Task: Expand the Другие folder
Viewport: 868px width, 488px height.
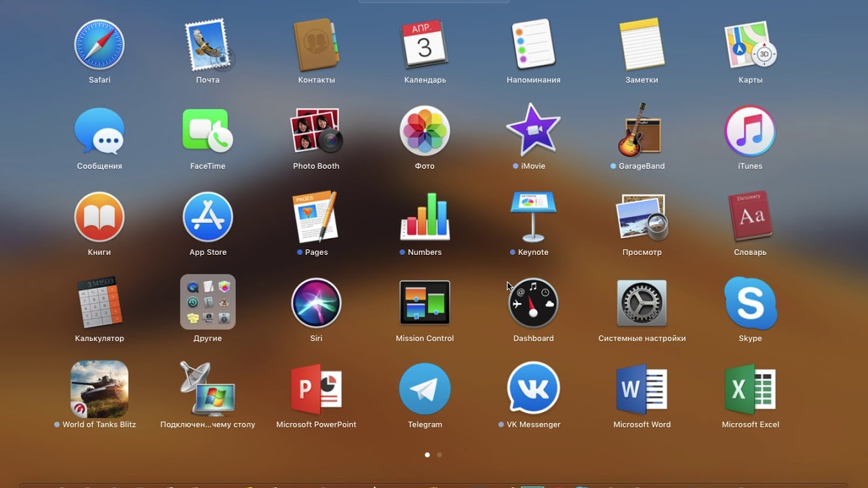Action: point(208,302)
